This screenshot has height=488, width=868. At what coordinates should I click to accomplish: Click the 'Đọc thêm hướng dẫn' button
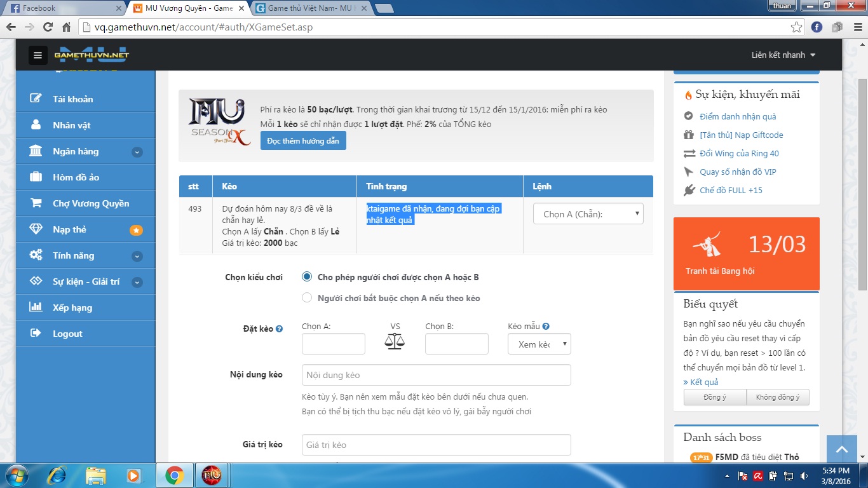pyautogui.click(x=303, y=140)
